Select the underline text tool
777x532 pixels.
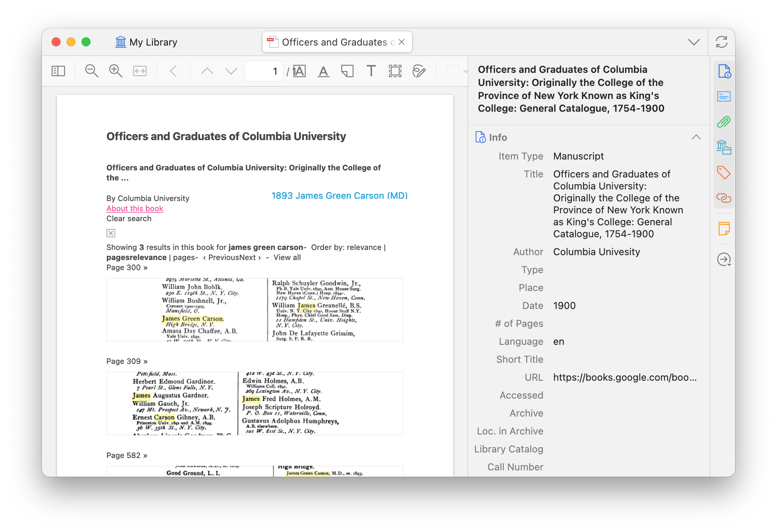click(323, 71)
